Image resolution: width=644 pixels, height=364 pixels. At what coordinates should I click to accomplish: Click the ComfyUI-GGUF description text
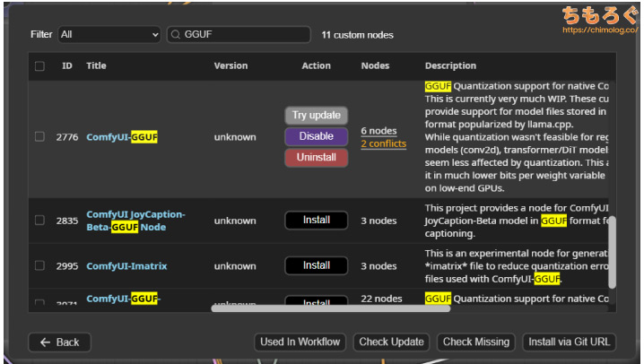(517, 137)
